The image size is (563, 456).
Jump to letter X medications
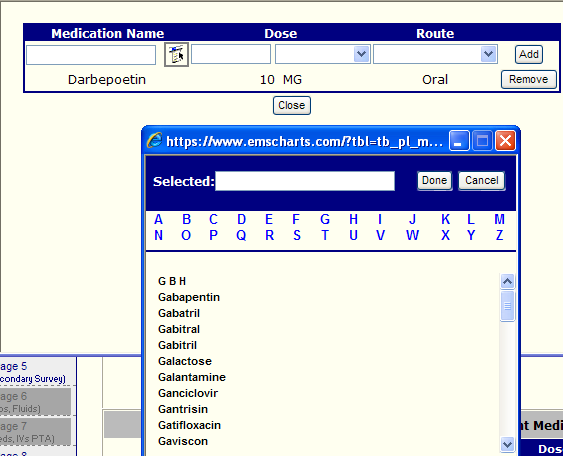tap(445, 236)
